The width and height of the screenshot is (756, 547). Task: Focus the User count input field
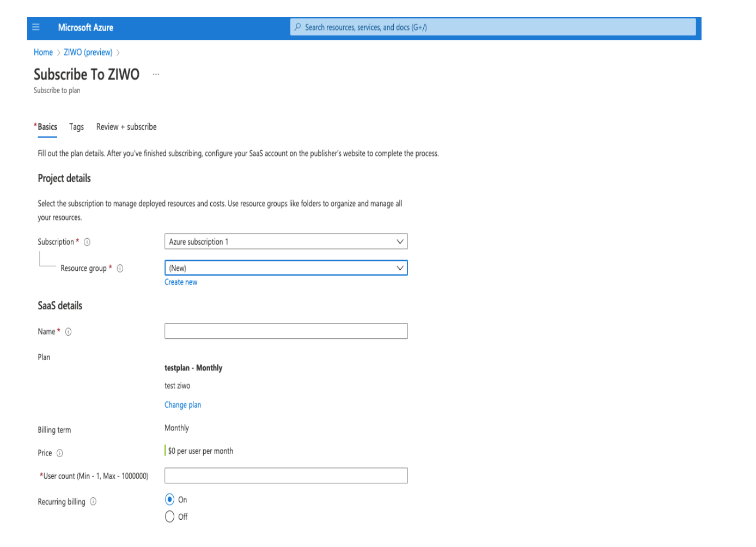(x=286, y=476)
